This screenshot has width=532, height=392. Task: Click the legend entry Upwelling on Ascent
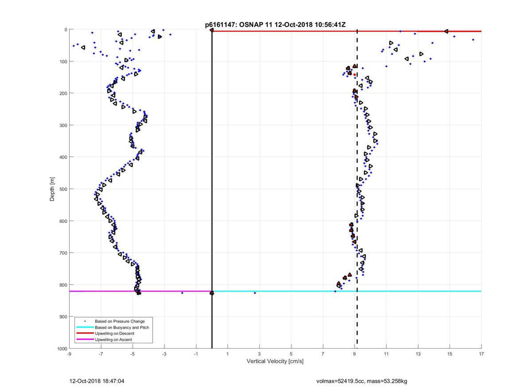tap(113, 339)
